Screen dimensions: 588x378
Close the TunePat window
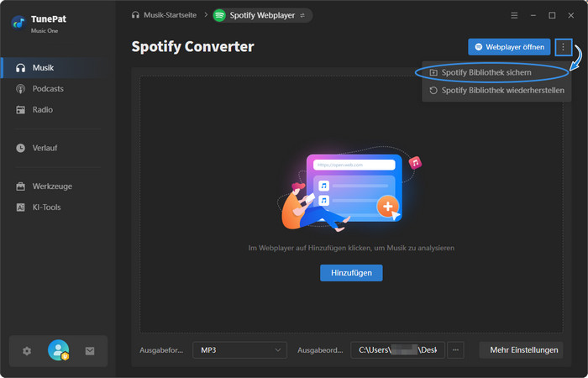(x=570, y=15)
